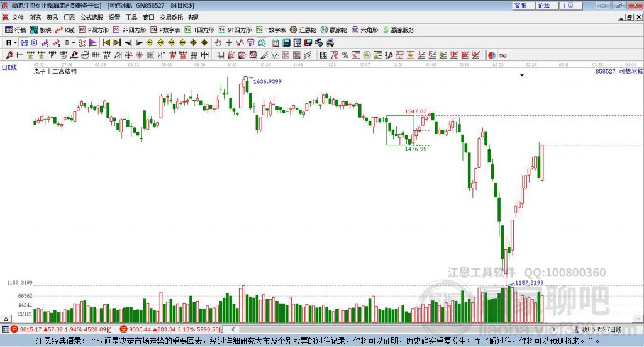
Task: Click the spiral tool icon
Action: click(64, 55)
